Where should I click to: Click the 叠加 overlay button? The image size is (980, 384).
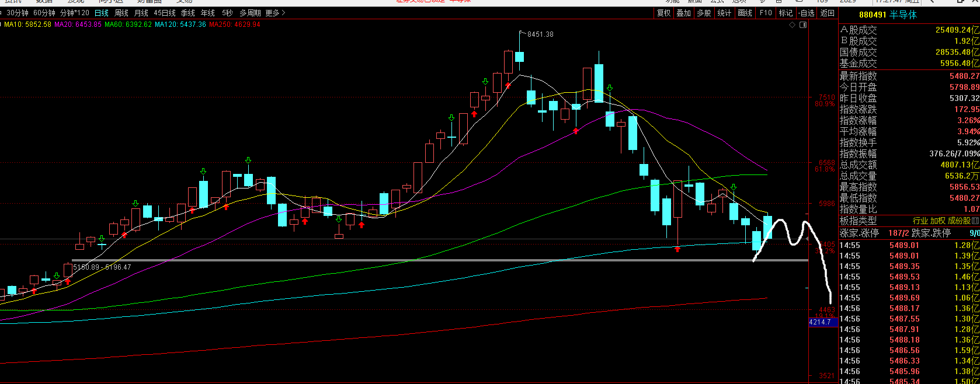684,13
